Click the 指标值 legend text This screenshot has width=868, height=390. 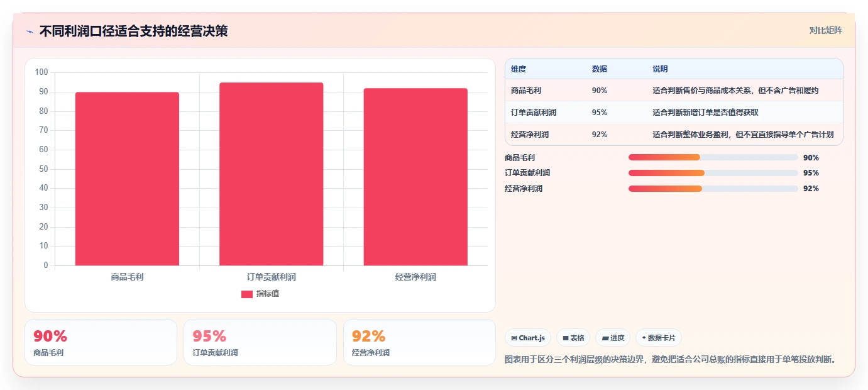268,294
